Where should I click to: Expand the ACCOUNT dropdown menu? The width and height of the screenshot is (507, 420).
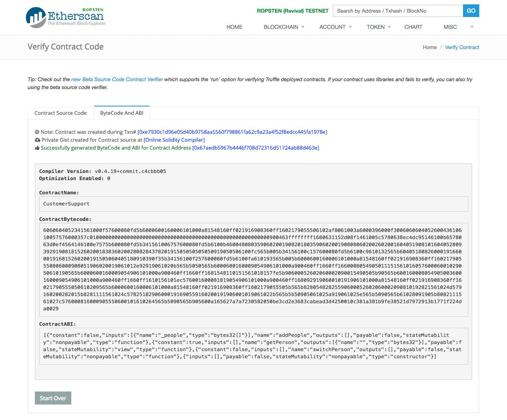coord(335,27)
